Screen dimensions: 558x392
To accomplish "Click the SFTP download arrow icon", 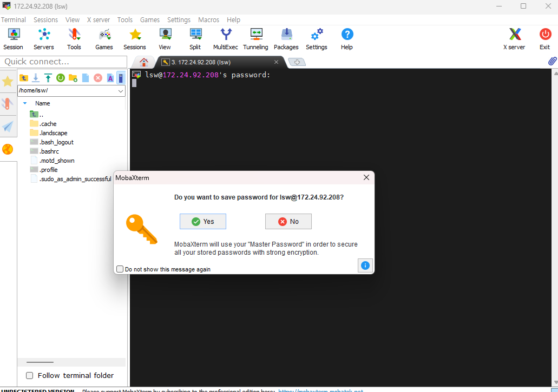I will 36,78.
